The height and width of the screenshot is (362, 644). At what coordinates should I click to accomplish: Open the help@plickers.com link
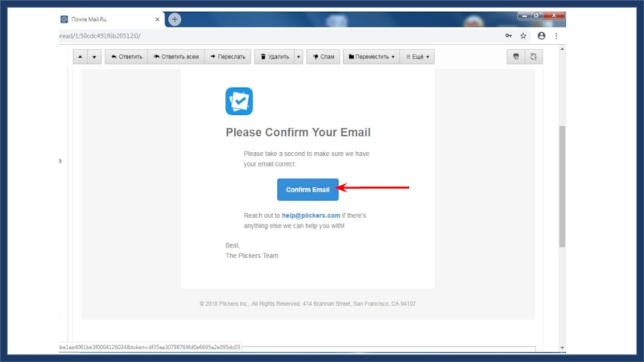point(311,216)
